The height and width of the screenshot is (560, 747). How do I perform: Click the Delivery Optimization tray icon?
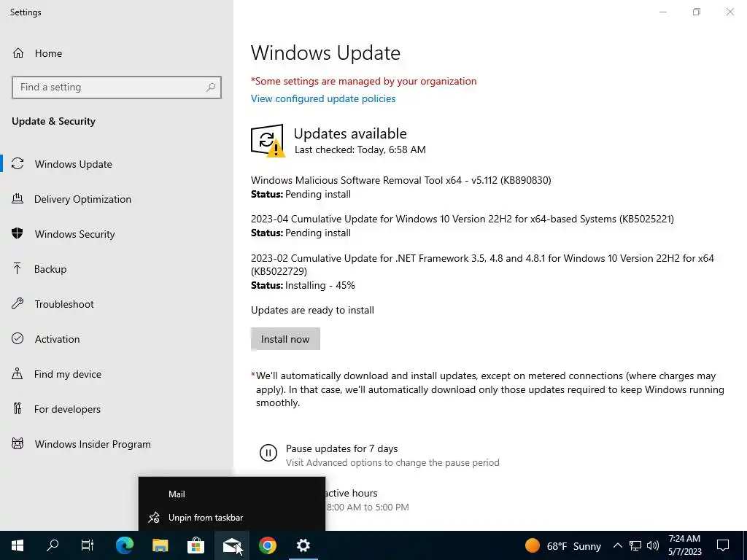point(18,198)
